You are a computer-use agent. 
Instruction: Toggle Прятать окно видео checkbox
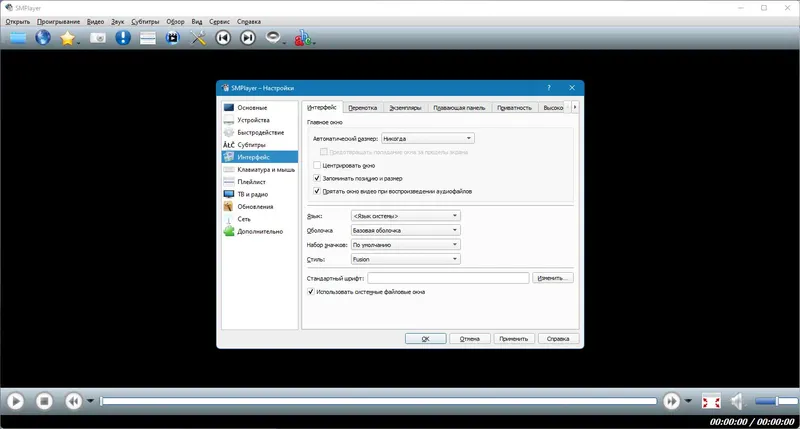point(317,191)
